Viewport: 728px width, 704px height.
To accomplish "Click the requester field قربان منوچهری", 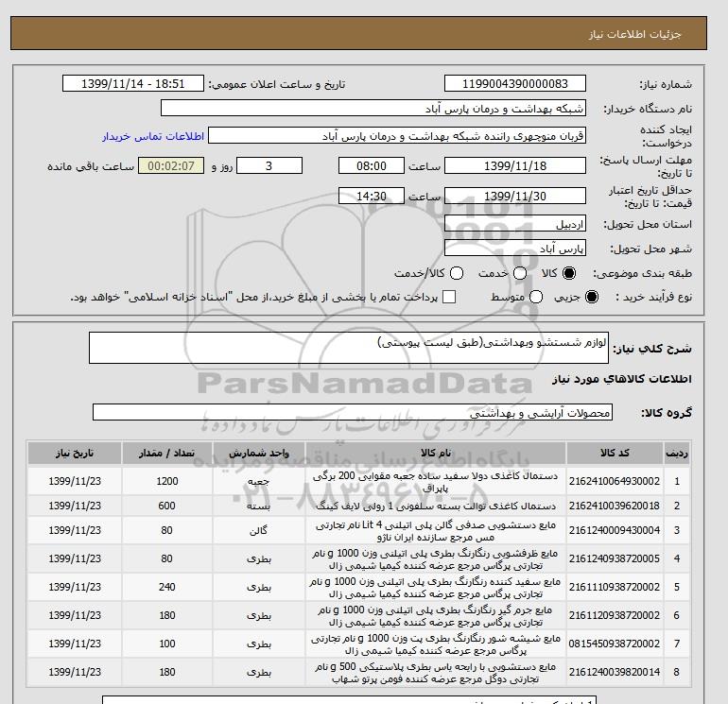I will click(396, 136).
